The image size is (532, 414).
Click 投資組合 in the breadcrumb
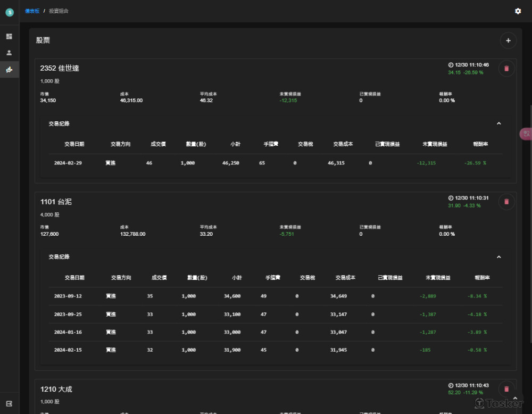coord(59,11)
